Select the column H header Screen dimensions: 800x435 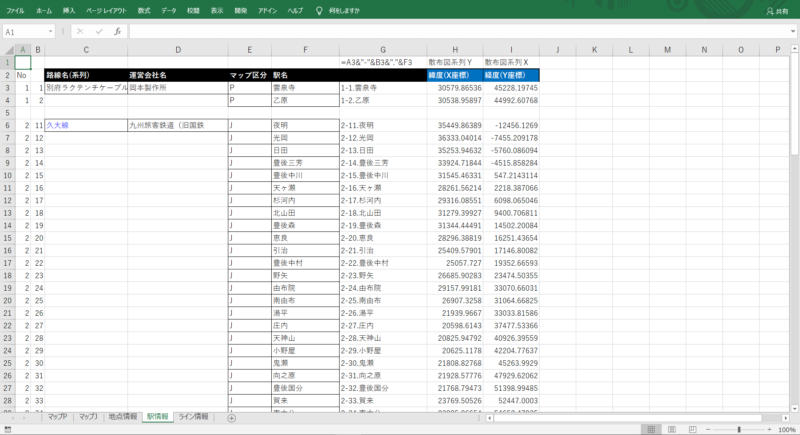[x=455, y=49]
